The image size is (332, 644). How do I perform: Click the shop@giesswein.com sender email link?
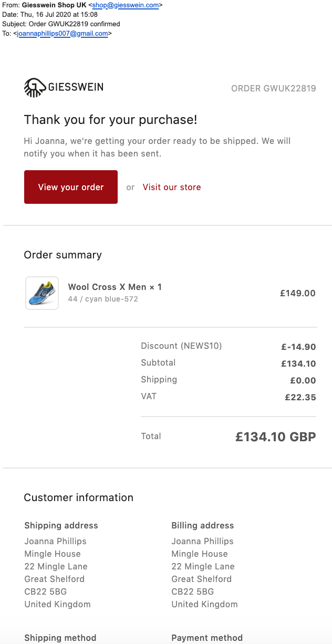point(125,5)
